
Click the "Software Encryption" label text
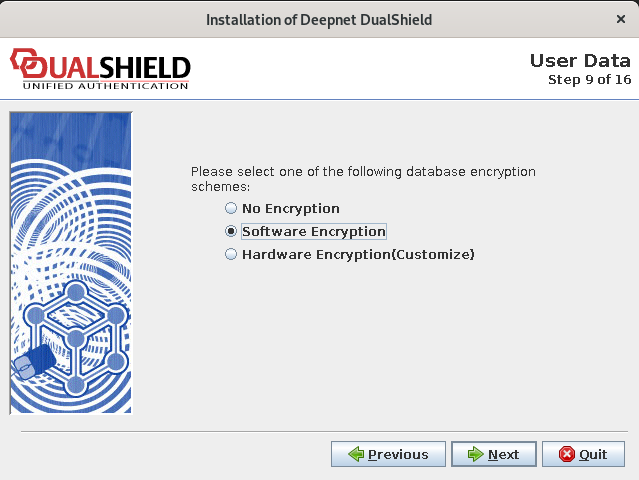[x=313, y=232]
